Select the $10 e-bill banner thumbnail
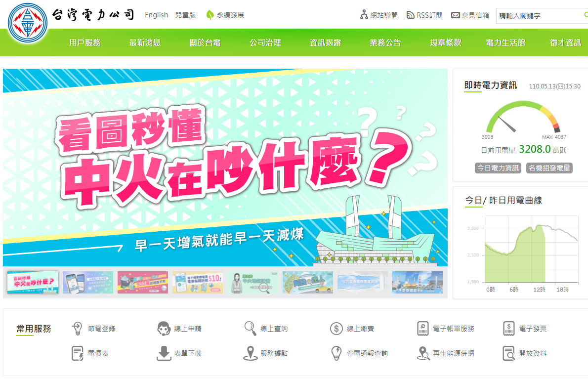 pos(198,282)
